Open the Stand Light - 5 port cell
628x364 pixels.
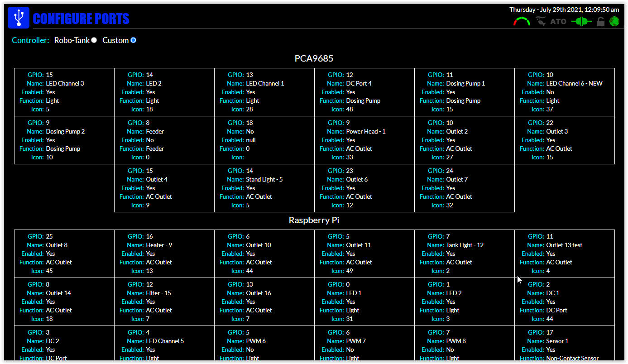click(264, 188)
